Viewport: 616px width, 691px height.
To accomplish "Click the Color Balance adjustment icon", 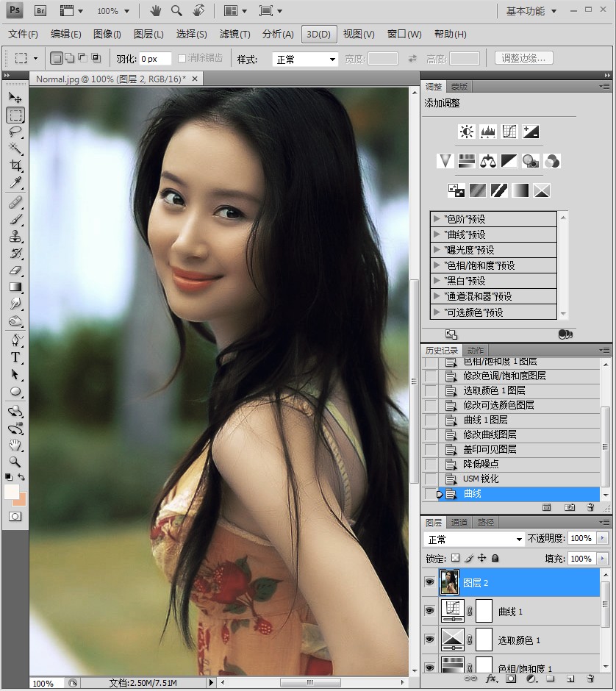I will point(488,160).
